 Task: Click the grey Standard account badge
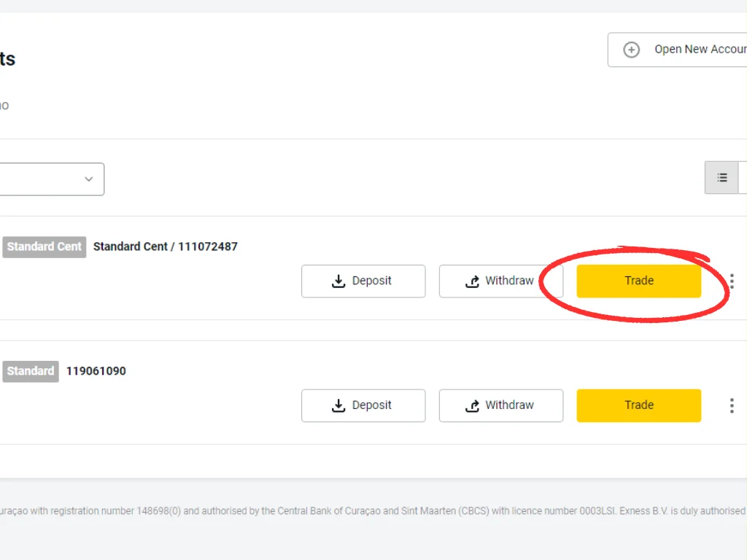click(x=30, y=371)
